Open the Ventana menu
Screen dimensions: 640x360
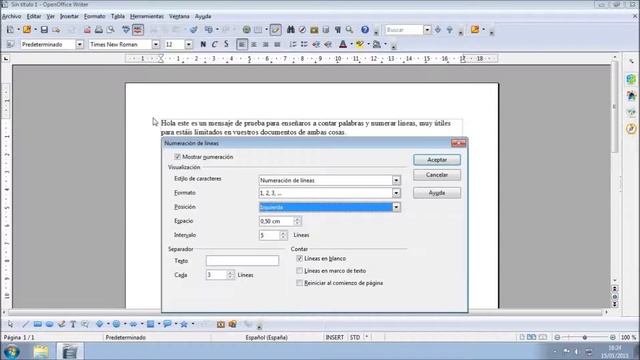point(179,16)
